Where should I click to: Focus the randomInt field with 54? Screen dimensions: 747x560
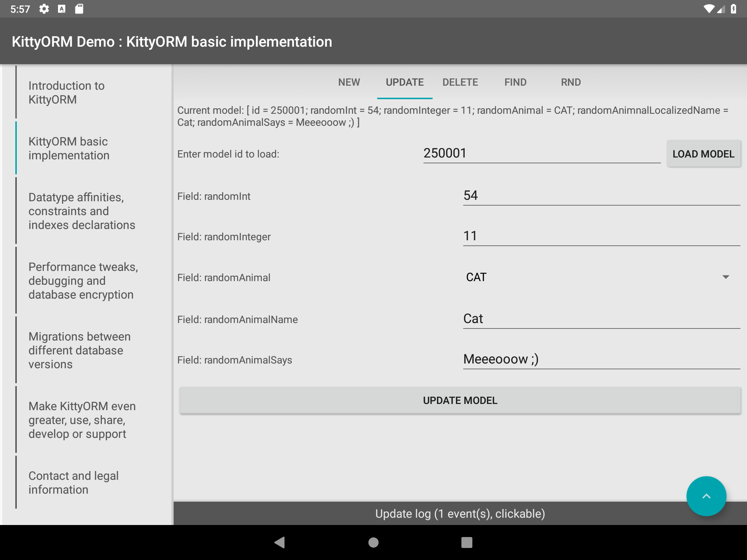(x=601, y=196)
